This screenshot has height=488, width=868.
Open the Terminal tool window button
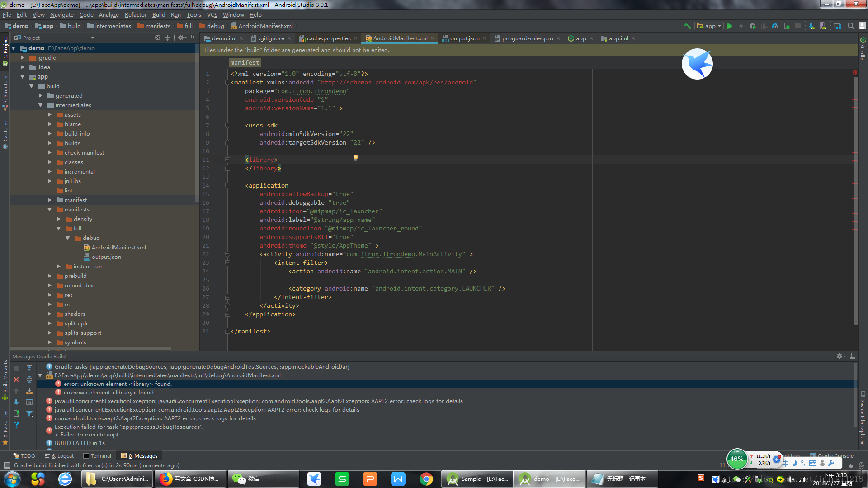click(x=97, y=456)
